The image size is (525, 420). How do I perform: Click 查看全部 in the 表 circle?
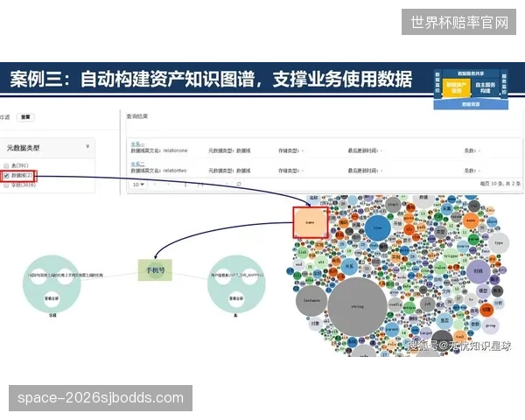coord(236,298)
